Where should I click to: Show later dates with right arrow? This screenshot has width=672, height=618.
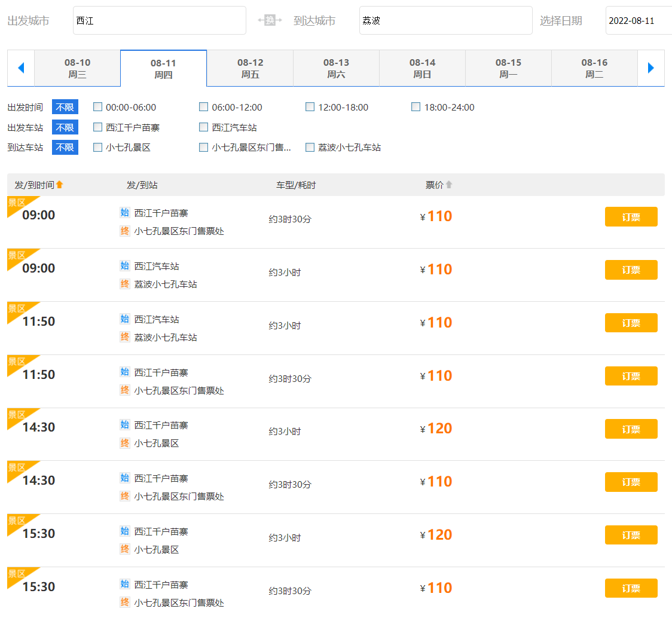pos(651,68)
